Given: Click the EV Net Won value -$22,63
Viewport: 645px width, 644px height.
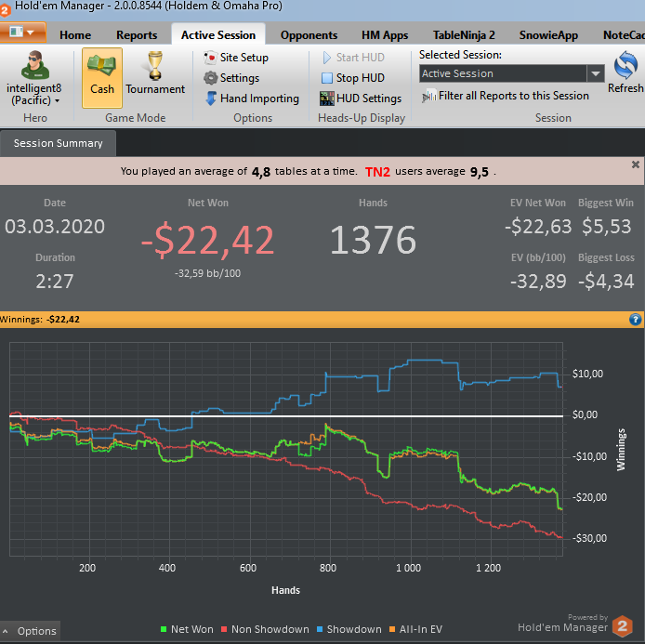Looking at the screenshot, I should (x=538, y=227).
